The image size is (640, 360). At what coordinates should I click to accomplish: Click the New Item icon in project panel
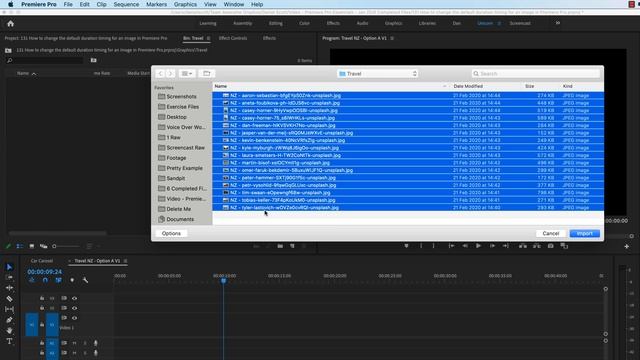(292, 246)
